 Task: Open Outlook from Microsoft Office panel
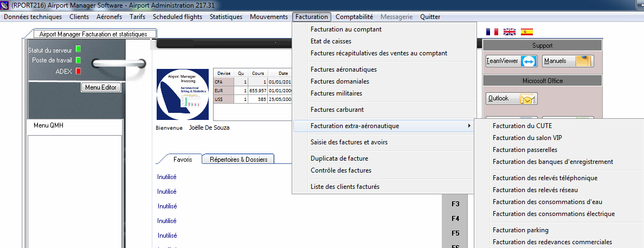click(511, 99)
